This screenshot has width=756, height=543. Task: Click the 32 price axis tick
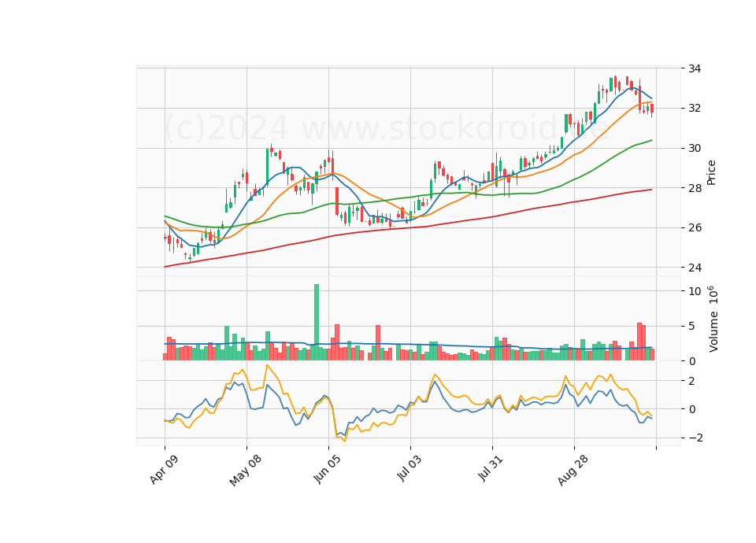point(695,108)
